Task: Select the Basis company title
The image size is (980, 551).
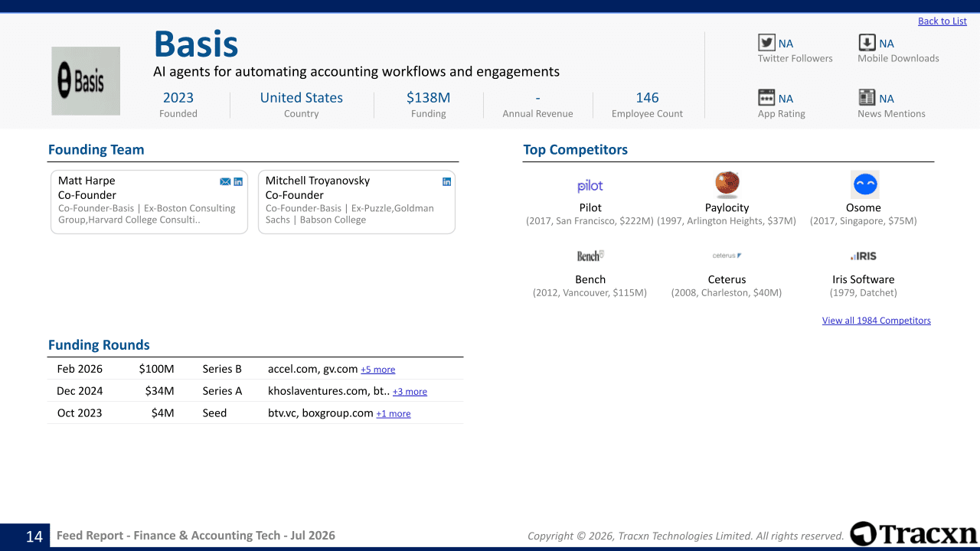Action: tap(196, 44)
